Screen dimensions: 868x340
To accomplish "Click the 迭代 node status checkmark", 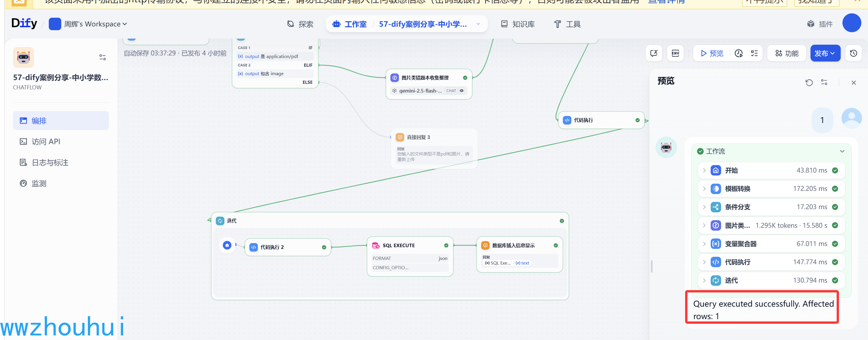I will tap(562, 221).
